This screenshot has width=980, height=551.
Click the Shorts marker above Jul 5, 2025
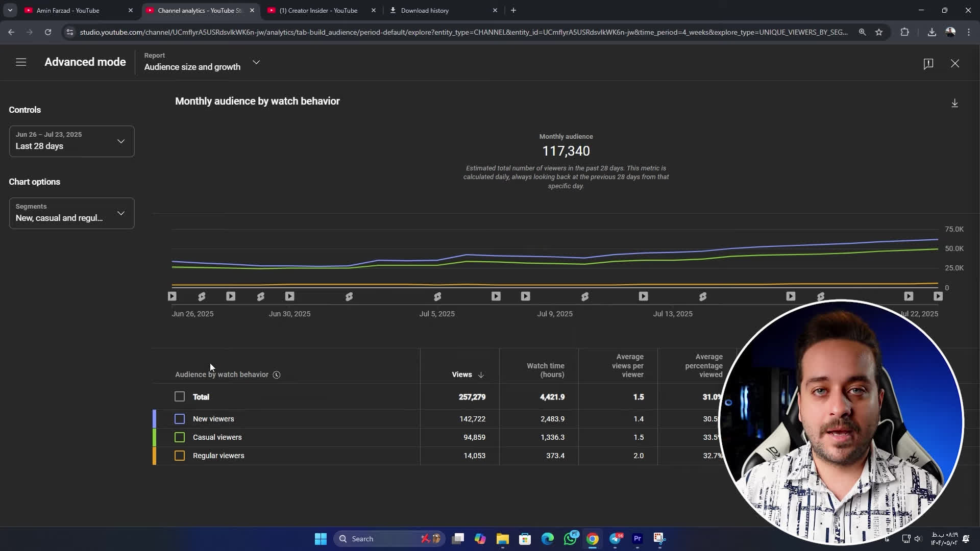[437, 296]
